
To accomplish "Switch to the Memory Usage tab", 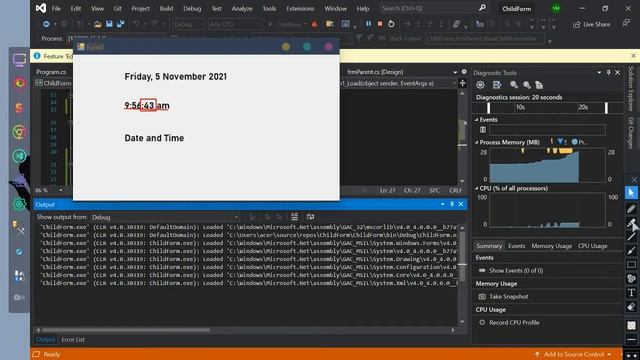I will [x=551, y=246].
